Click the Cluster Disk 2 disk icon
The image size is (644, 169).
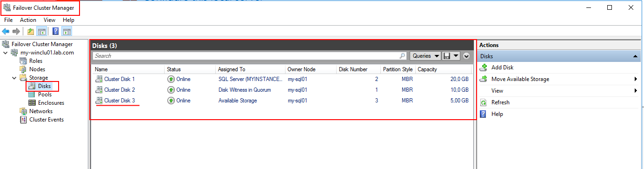point(99,90)
